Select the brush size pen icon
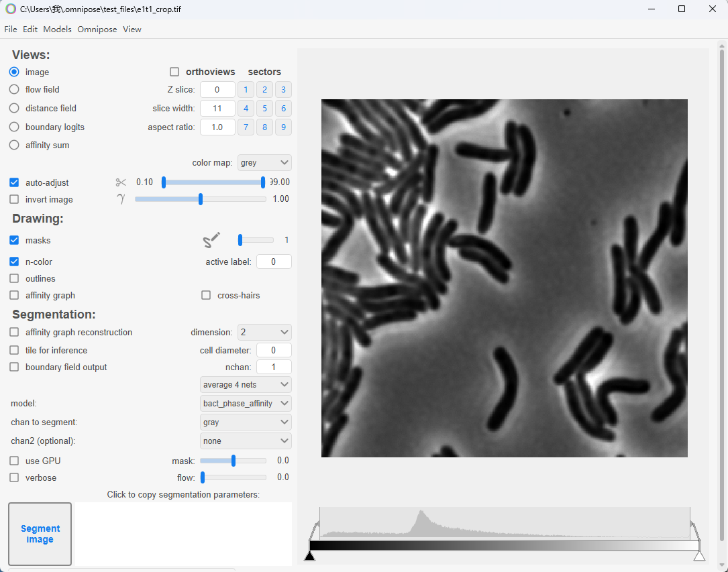 (211, 240)
